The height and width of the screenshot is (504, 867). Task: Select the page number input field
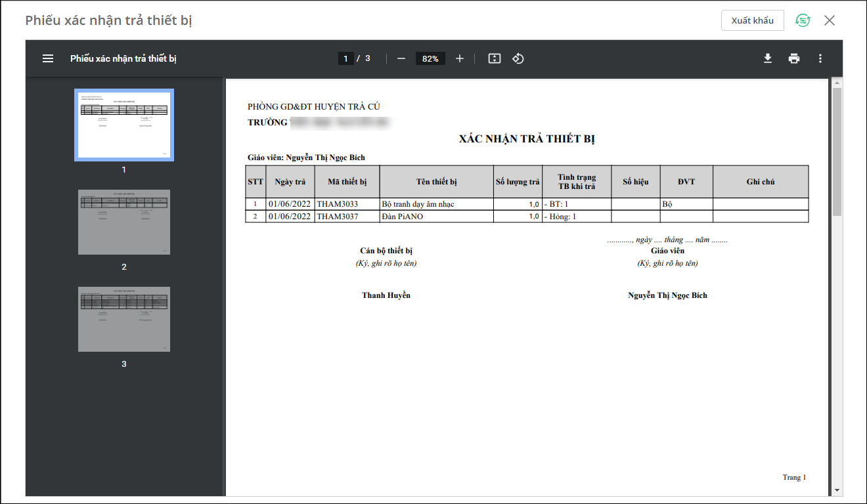[x=346, y=58]
